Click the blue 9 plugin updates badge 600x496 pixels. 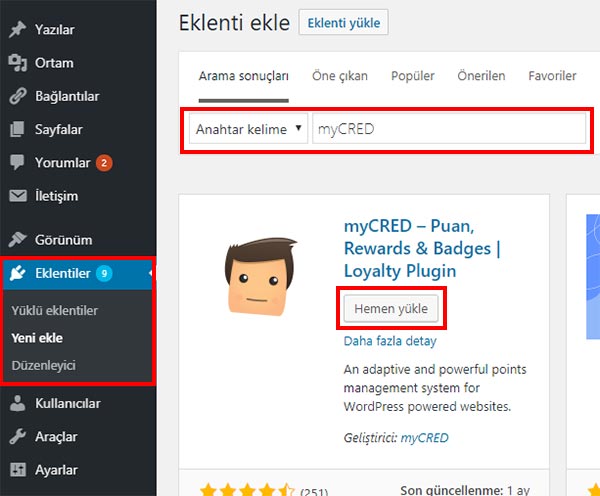coord(104,273)
